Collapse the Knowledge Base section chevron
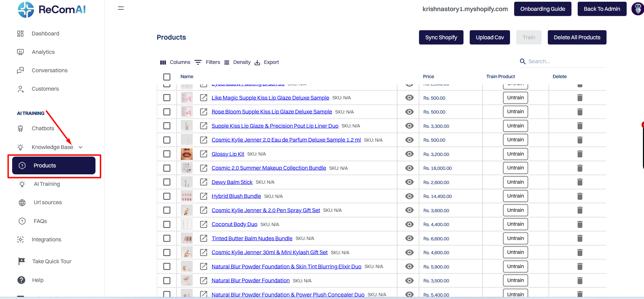Viewport: 644px width, 299px height. 81,147
